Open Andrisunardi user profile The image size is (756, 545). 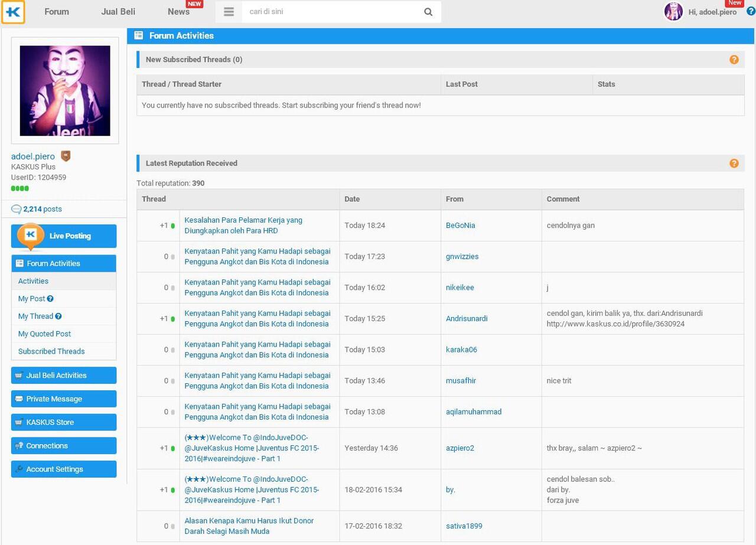(467, 319)
